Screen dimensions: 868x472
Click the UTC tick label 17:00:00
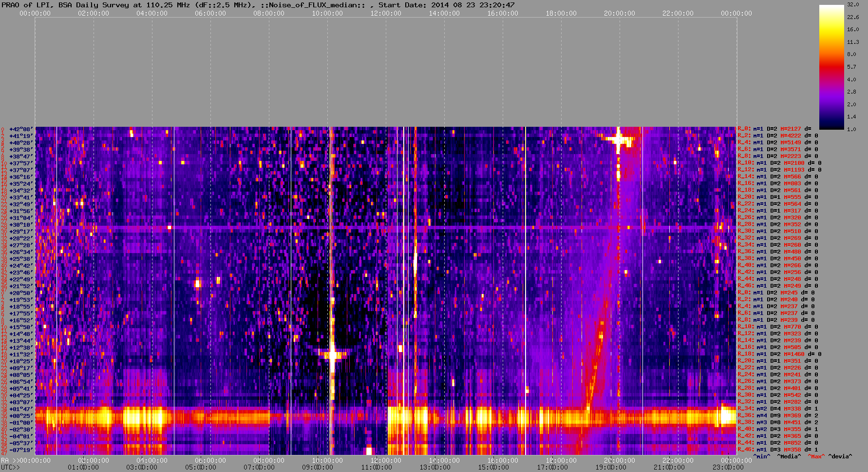552,468
